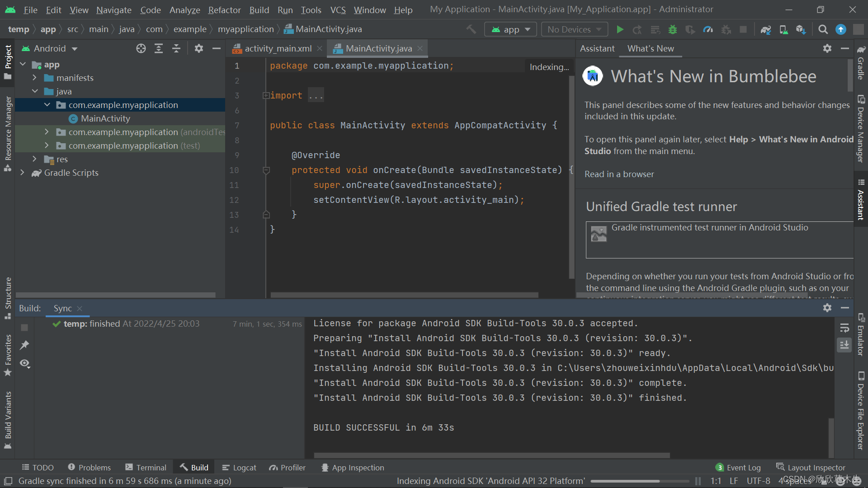Click the Debug app bug icon

coord(673,29)
